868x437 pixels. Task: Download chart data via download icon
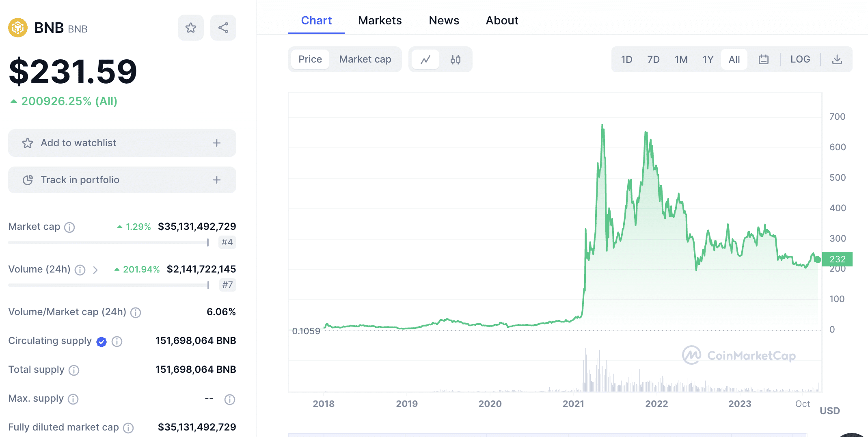pos(837,60)
